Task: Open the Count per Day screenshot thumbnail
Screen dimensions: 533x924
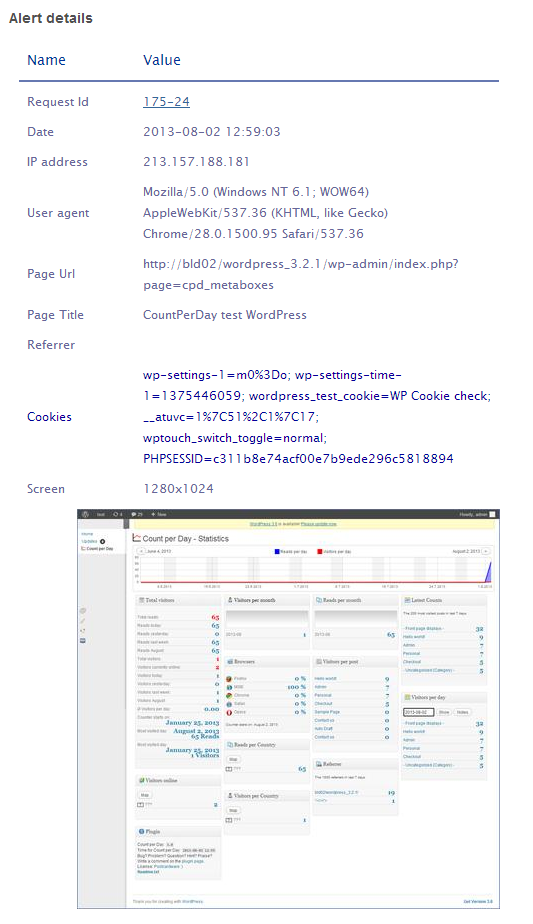Action: click(x=288, y=709)
